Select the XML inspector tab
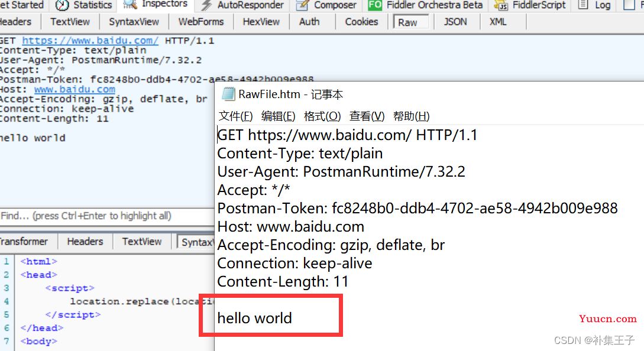Screen dimensions: 644x351 tap(498, 22)
